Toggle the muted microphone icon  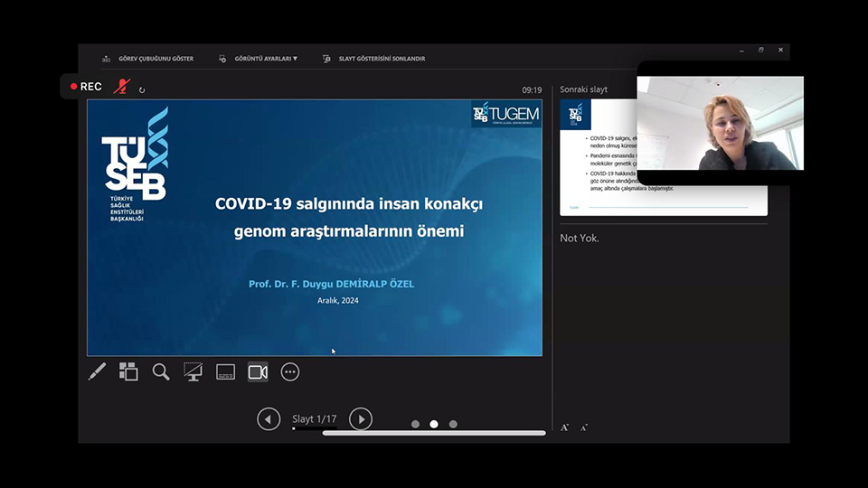pos(121,87)
